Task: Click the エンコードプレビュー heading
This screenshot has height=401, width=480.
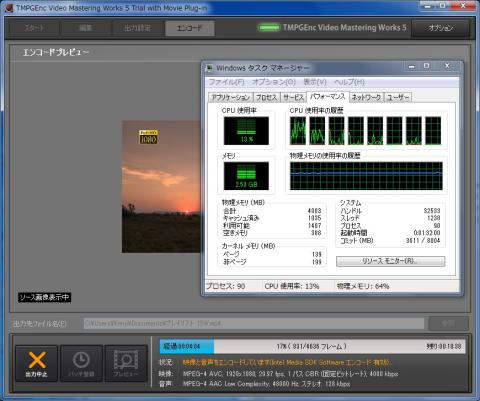Action: click(x=55, y=52)
